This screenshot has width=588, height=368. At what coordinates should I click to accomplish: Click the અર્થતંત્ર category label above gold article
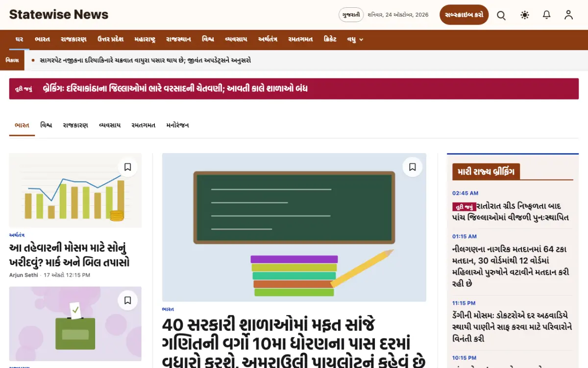coord(17,235)
